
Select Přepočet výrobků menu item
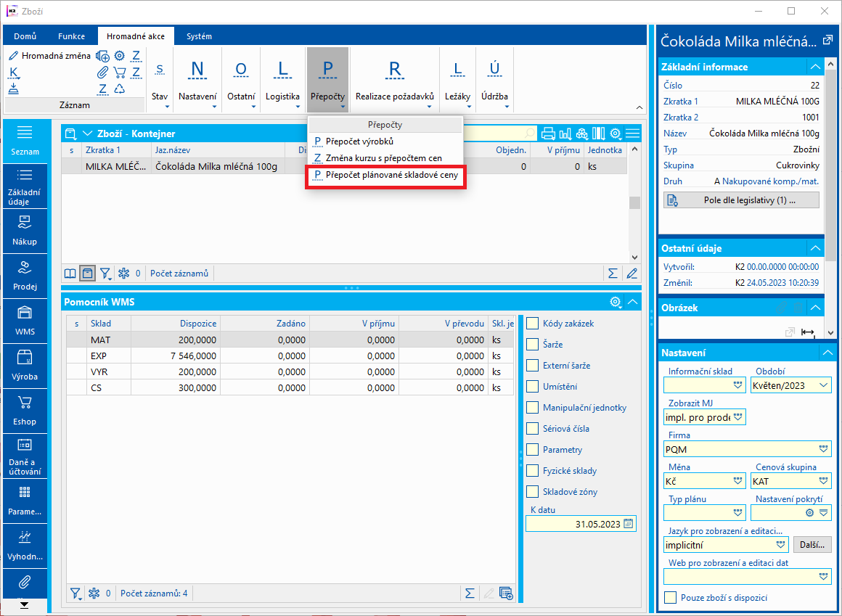(x=385, y=141)
